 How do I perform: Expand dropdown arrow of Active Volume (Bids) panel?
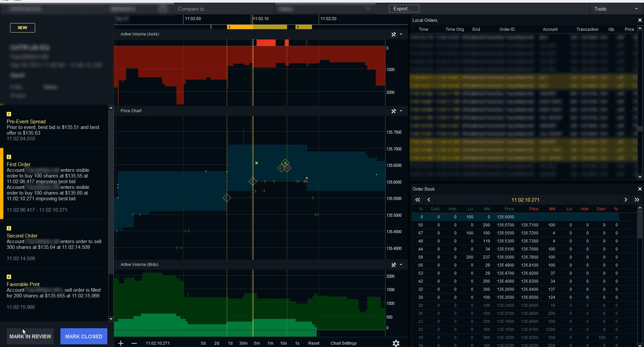point(401,265)
